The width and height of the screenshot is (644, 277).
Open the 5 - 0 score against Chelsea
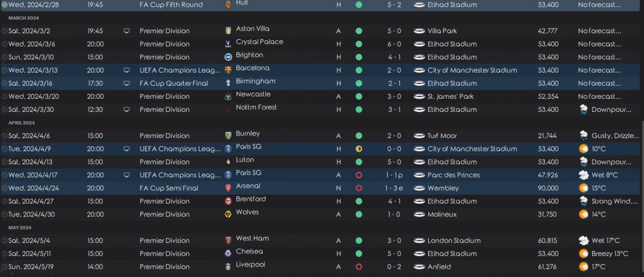coord(394,253)
